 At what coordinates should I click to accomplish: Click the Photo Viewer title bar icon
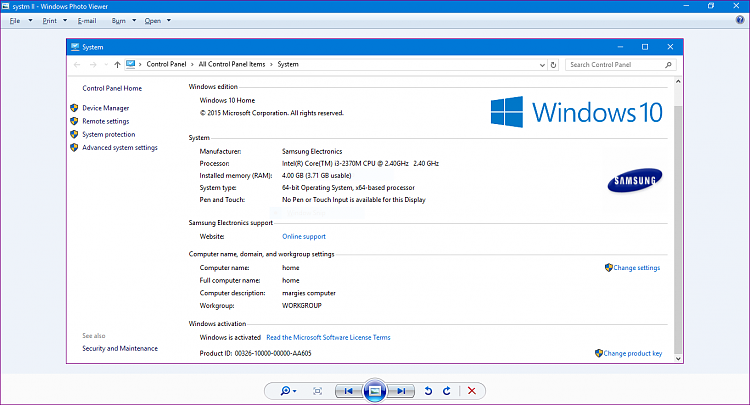pyautogui.click(x=6, y=6)
